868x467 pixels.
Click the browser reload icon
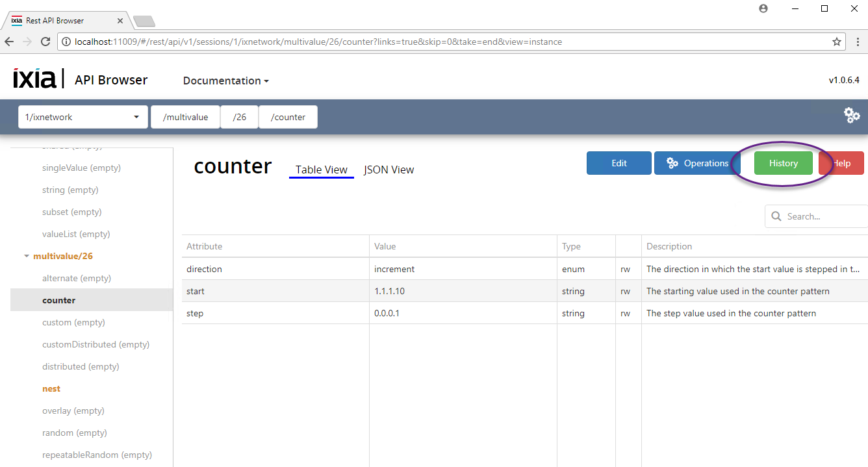point(45,42)
